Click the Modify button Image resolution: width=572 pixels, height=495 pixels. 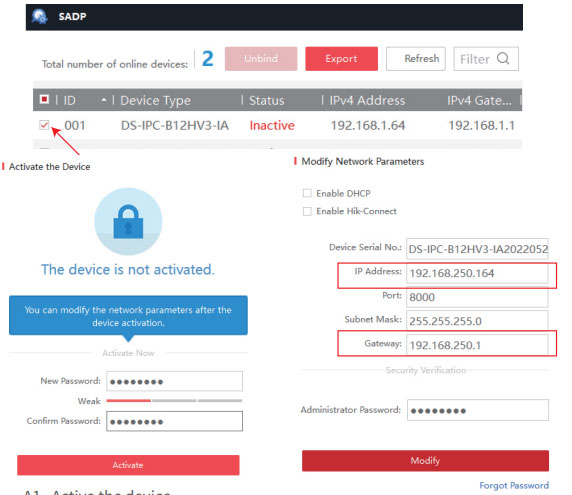point(425,461)
